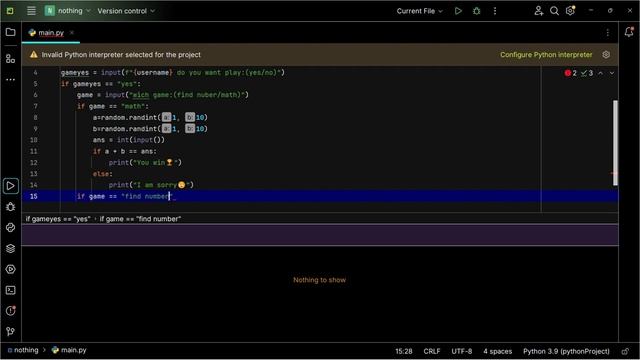Change UTF-8 file encoding
The image size is (640, 360).
462,351
